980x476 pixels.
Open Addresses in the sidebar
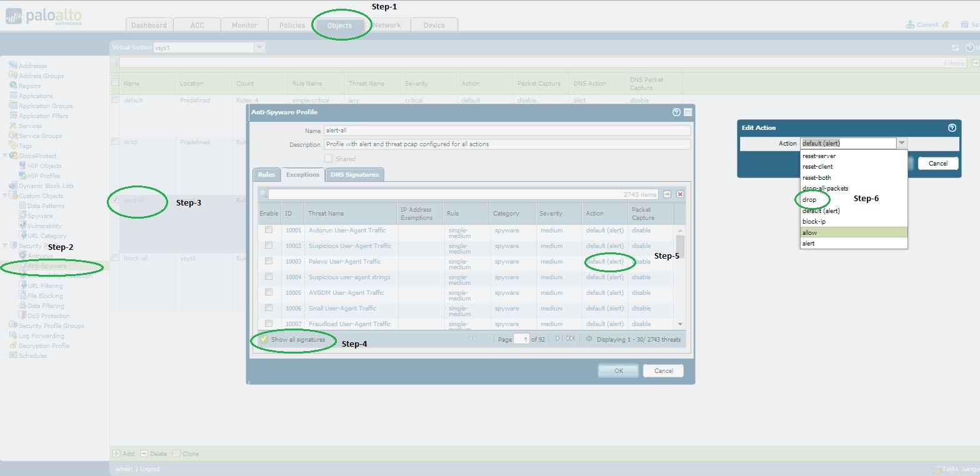[x=32, y=66]
